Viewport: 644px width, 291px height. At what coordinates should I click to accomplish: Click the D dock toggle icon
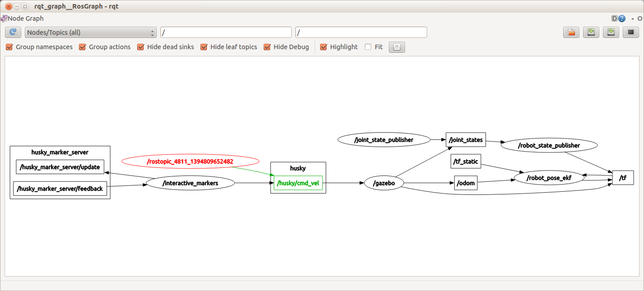click(x=614, y=18)
